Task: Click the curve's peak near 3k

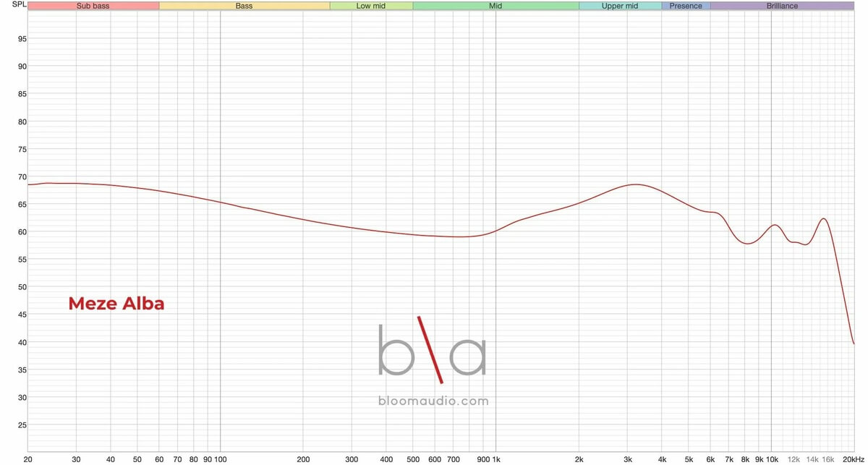Action: [x=635, y=184]
